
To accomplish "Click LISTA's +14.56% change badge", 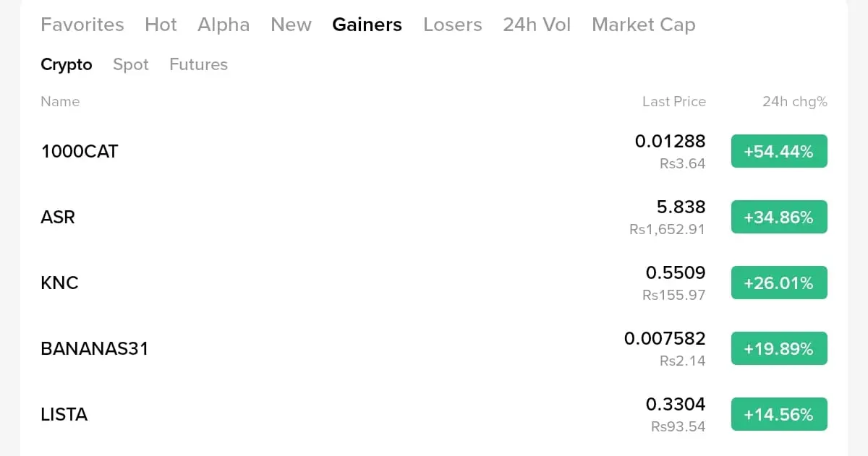I will click(x=779, y=414).
